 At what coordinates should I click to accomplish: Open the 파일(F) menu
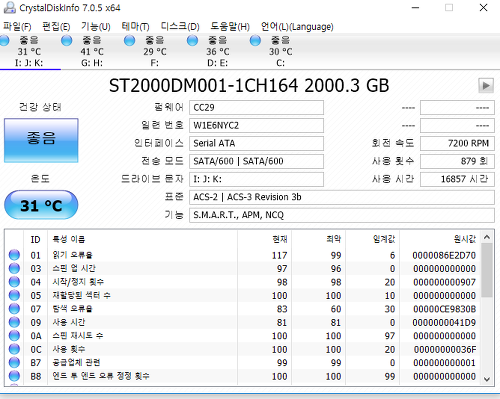tap(17, 26)
